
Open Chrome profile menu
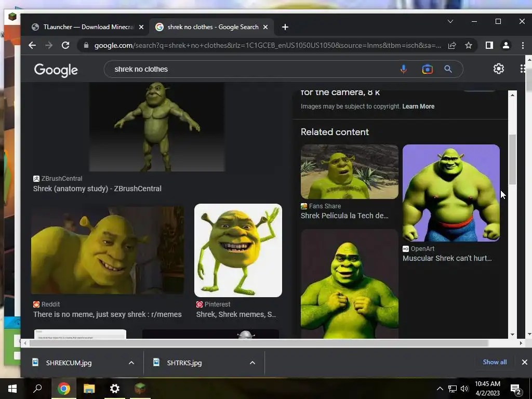point(506,45)
